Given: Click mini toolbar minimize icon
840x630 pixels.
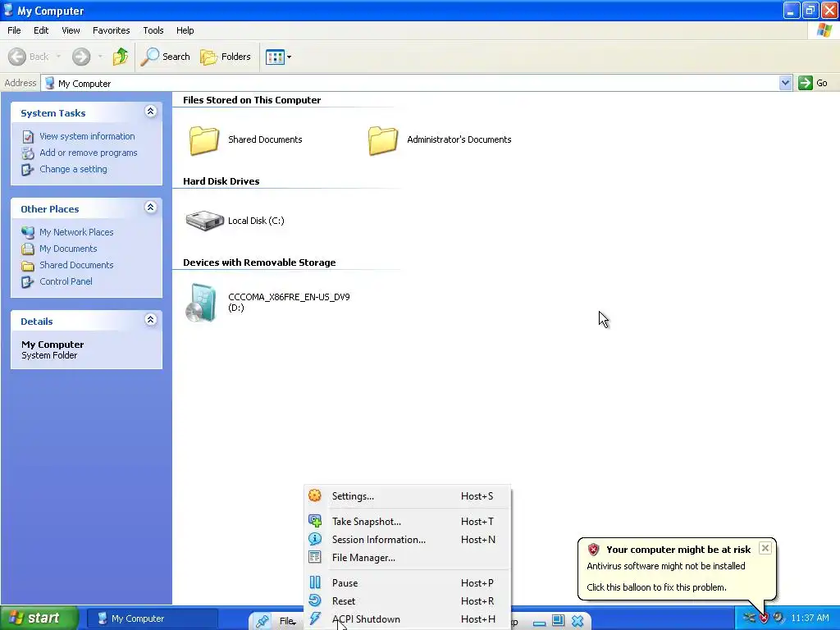Looking at the screenshot, I should pos(540,622).
